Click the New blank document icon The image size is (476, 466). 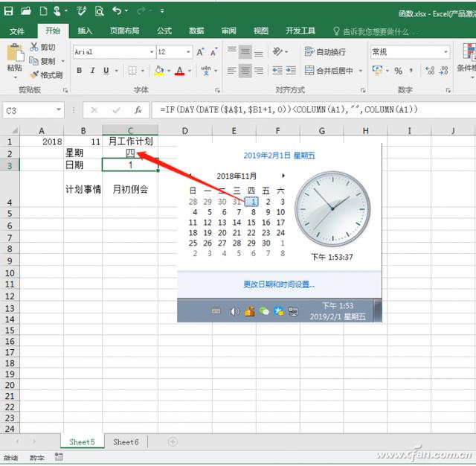(x=43, y=11)
